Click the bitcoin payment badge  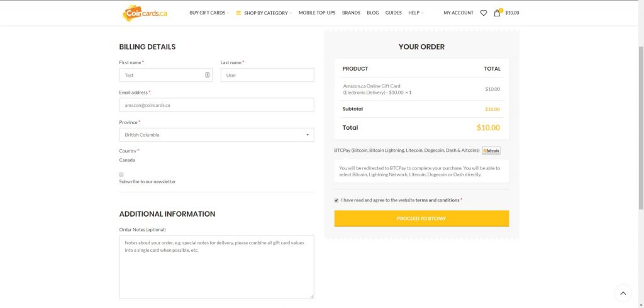[x=491, y=151]
